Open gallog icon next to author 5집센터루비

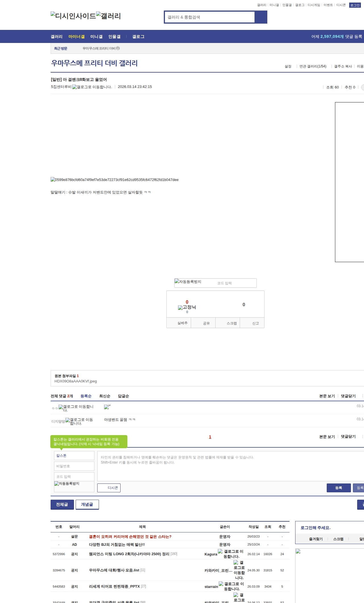click(x=92, y=87)
